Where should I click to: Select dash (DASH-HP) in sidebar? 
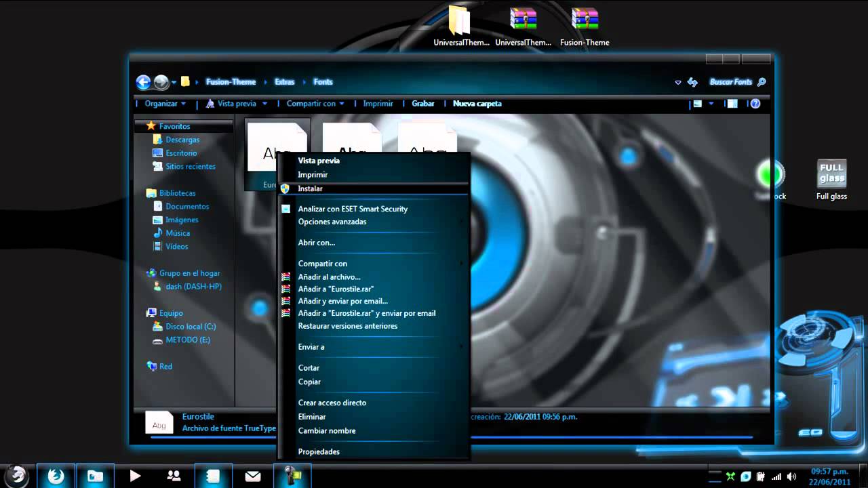[193, 287]
